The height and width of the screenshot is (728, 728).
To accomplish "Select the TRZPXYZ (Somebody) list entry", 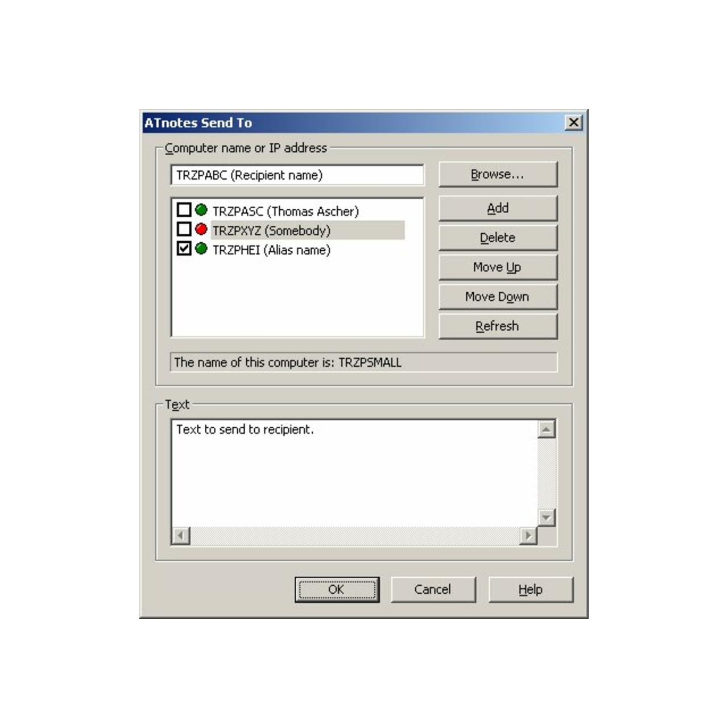I will [308, 230].
